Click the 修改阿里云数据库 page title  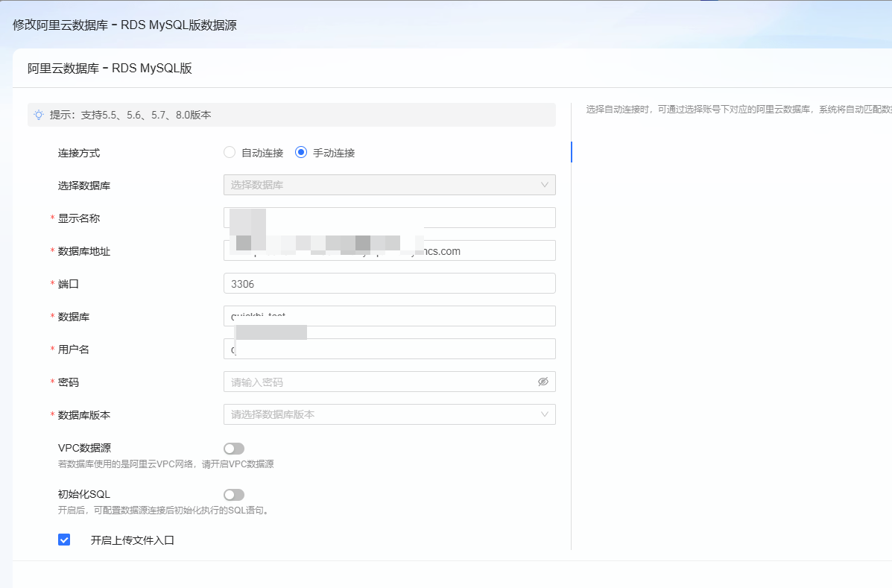click(124, 25)
